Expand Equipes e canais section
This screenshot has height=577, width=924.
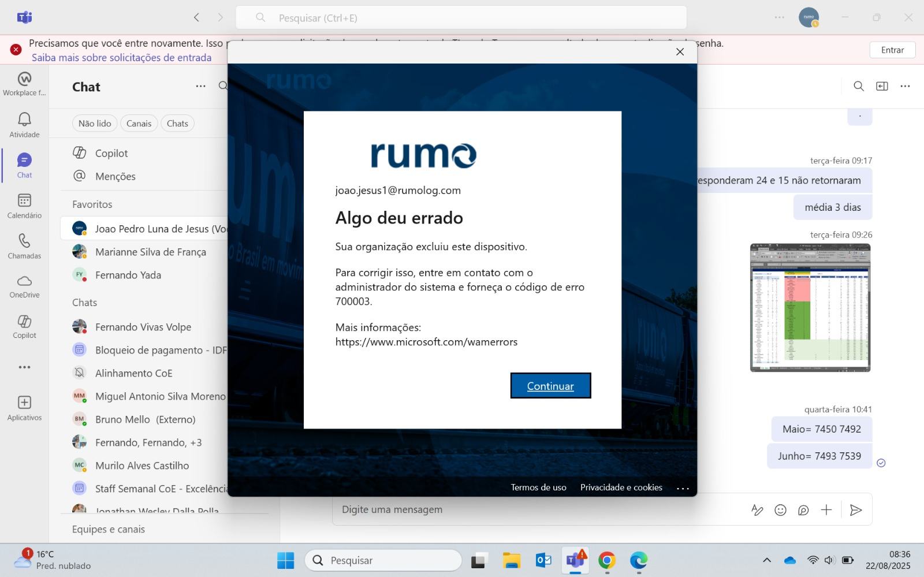[109, 529]
